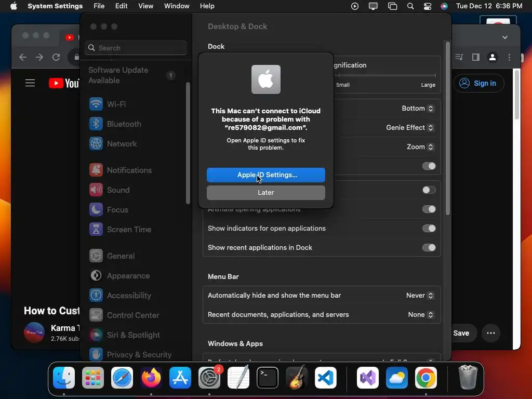Open the View menu
The height and width of the screenshot is (399, 532).
(x=146, y=6)
